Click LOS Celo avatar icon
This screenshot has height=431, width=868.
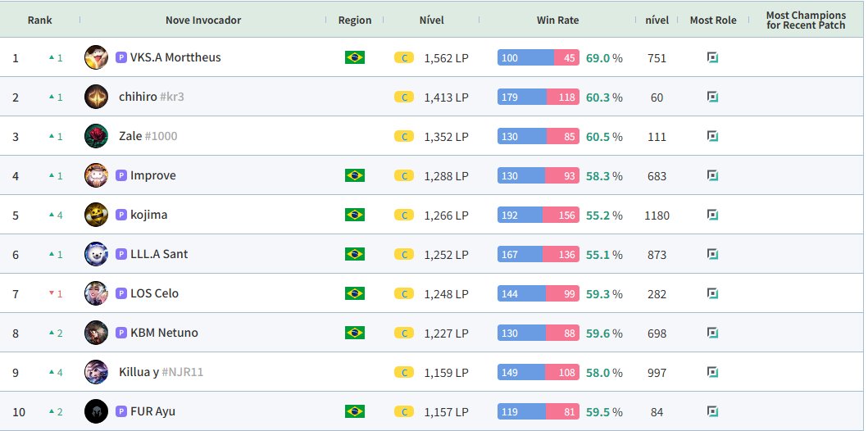pyautogui.click(x=97, y=293)
